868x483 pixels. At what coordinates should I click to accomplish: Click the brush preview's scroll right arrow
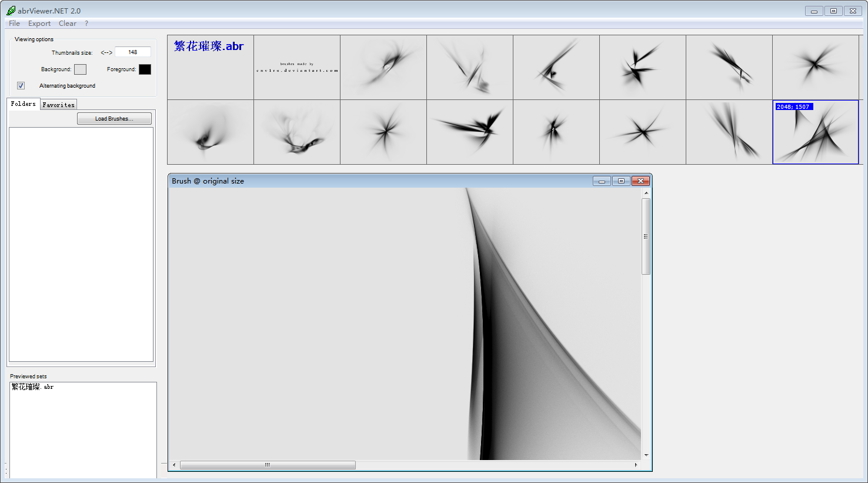(x=636, y=465)
